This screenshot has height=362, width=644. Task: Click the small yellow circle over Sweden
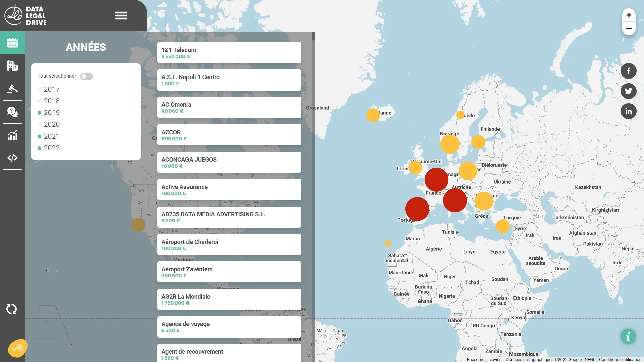(460, 115)
